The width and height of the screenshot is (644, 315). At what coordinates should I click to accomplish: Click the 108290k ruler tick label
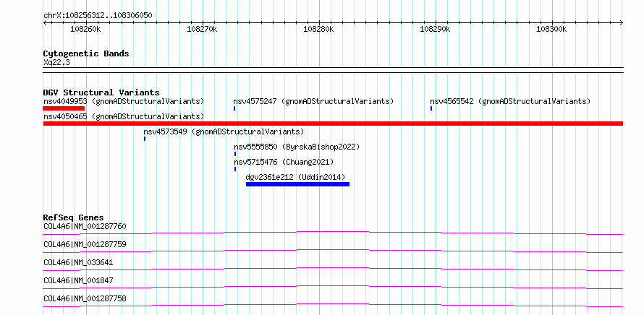435,29
